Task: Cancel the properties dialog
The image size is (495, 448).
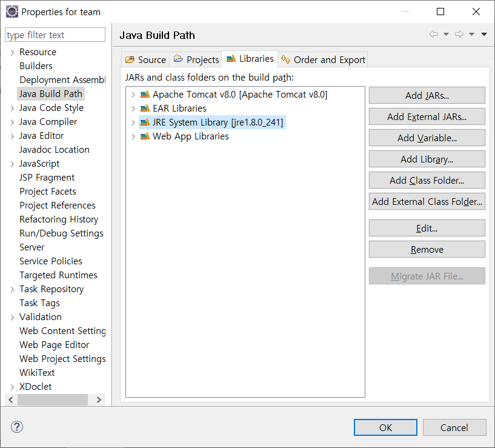Action: [454, 427]
